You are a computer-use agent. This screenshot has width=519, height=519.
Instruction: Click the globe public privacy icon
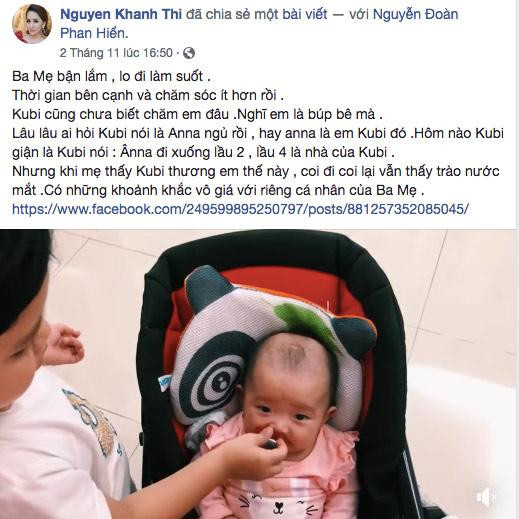click(189, 53)
